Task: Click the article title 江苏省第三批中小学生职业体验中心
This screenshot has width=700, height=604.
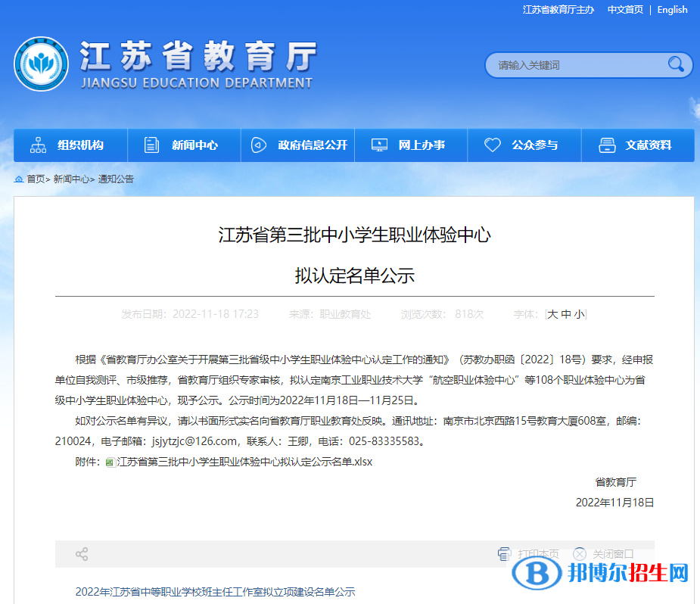Action: [354, 235]
